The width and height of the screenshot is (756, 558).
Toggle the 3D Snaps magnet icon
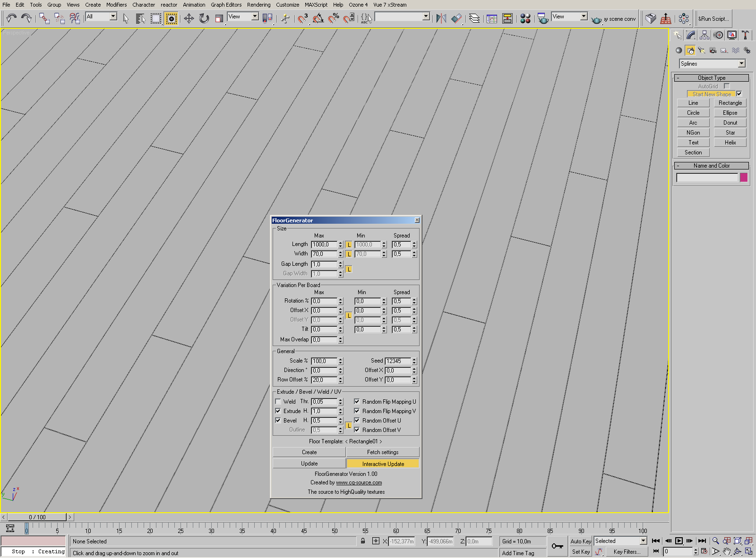coord(303,18)
